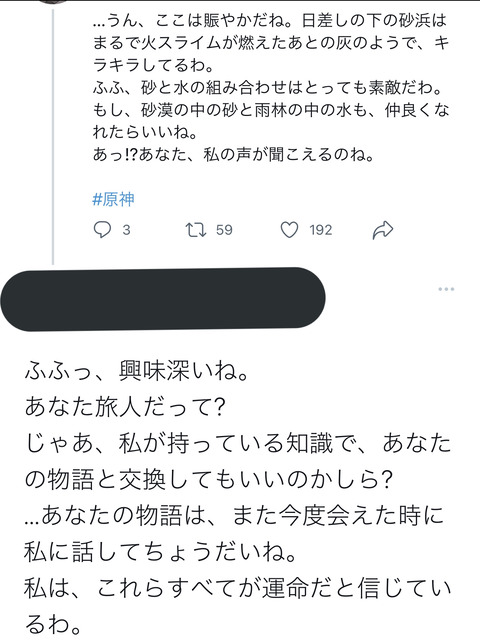Click the like count 192

coord(321,230)
